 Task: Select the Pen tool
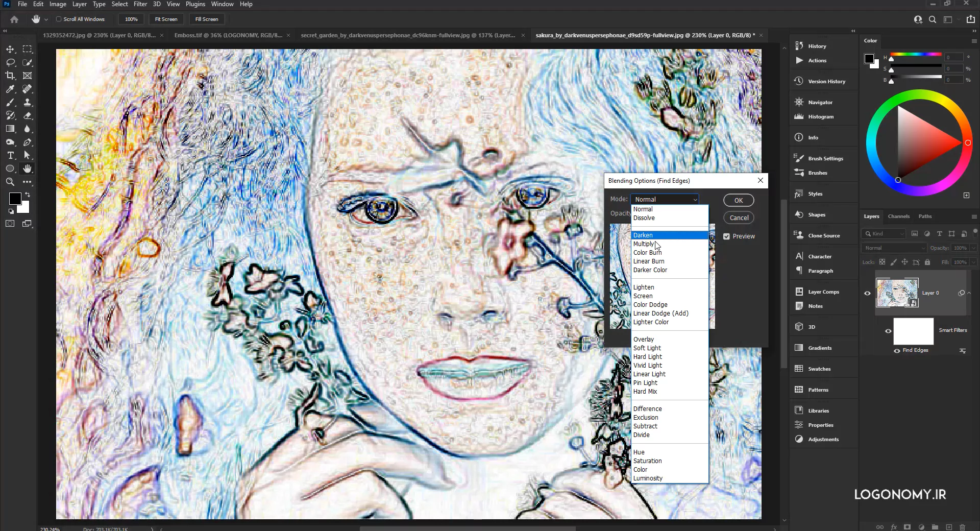(28, 142)
